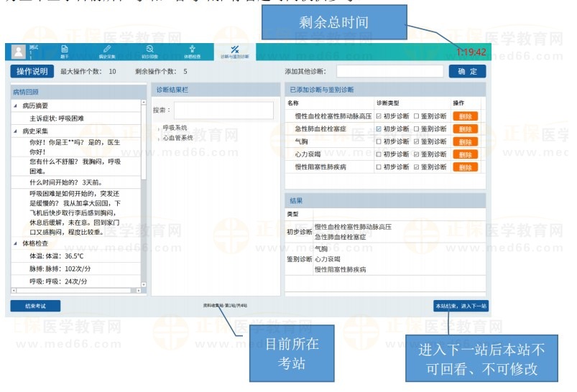
Task: Click 本站结束，进入下一站 button
Action: [461, 306]
